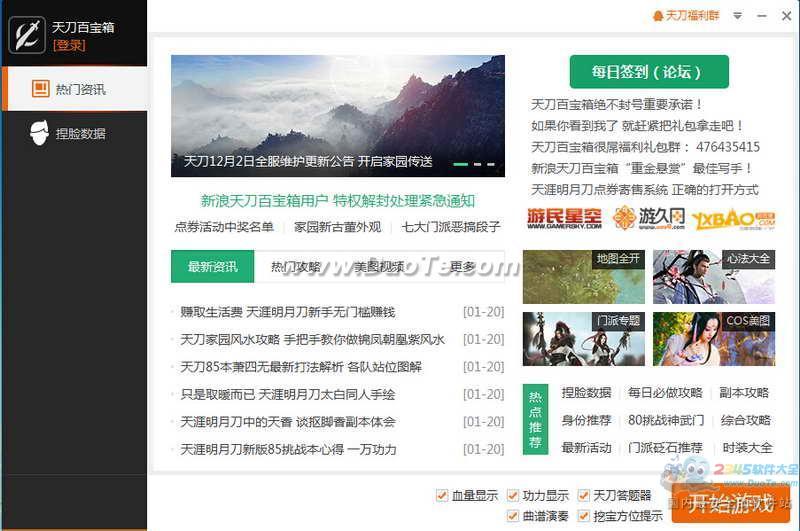This screenshot has height=531, width=800.
Task: Open the mountain banner 全服维护更新公告 image
Action: (338, 116)
